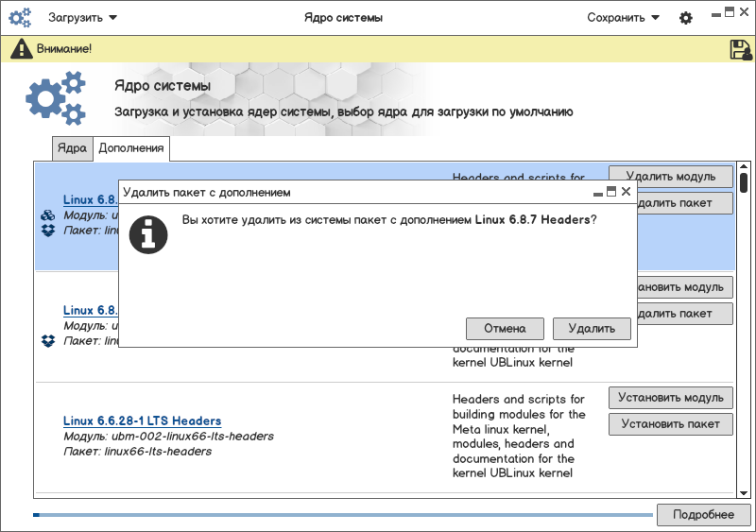Open the Загрузить dropdown menu

[x=82, y=18]
